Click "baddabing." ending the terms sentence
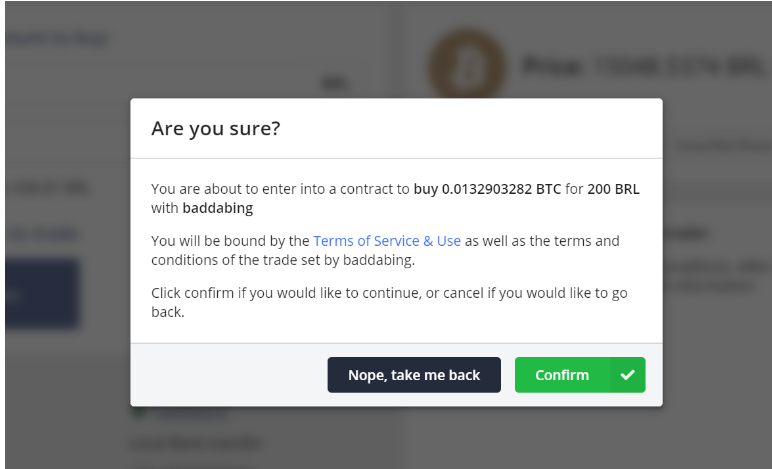772x469 pixels. pyautogui.click(x=379, y=260)
